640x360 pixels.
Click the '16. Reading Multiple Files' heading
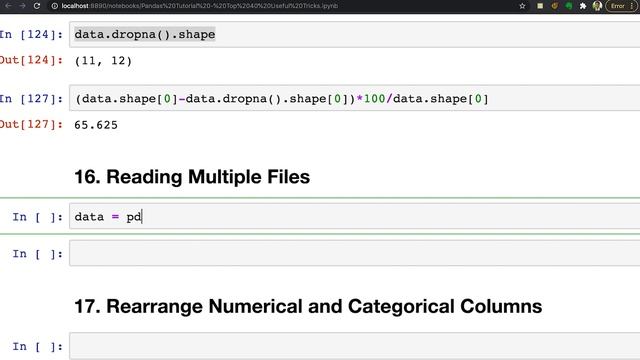point(192,177)
